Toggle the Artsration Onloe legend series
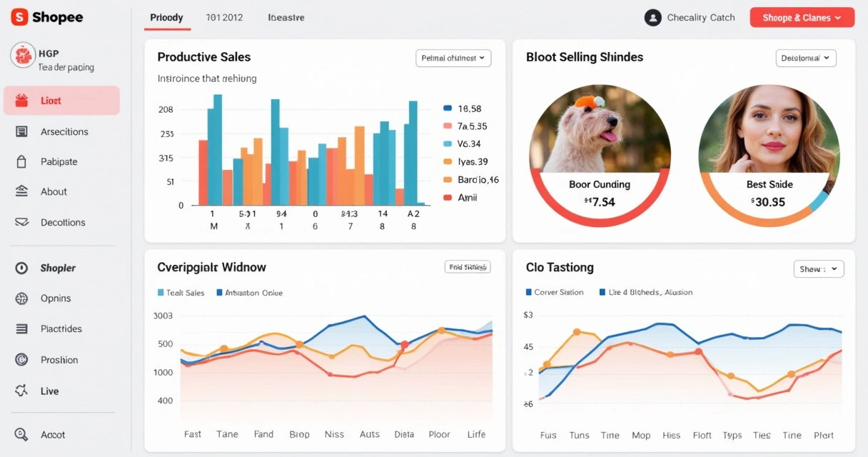 249,293
